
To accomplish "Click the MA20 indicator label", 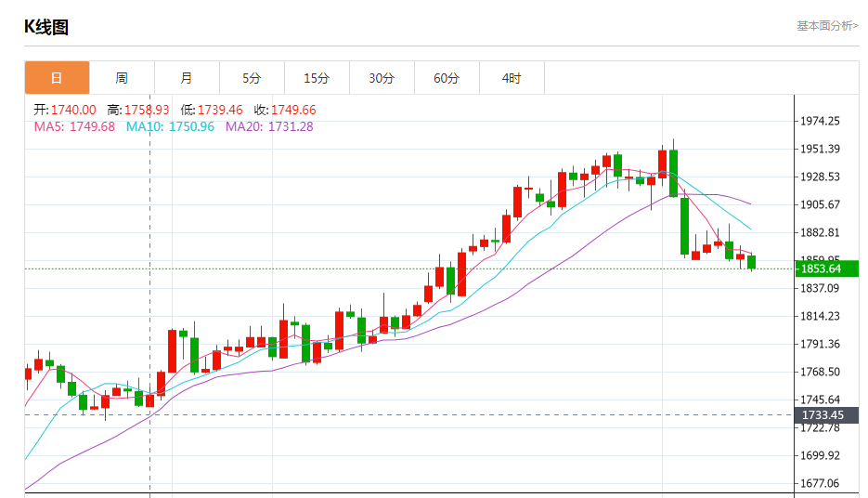I will click(x=269, y=126).
